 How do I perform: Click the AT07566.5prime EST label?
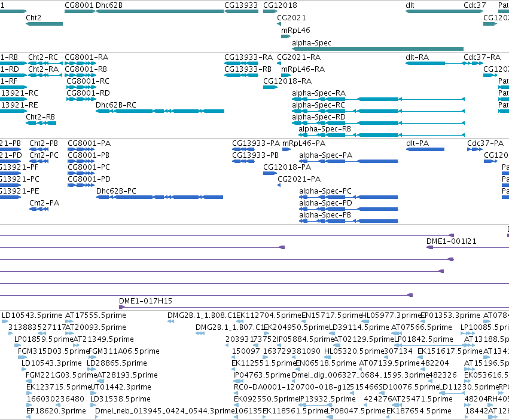[421, 327]
